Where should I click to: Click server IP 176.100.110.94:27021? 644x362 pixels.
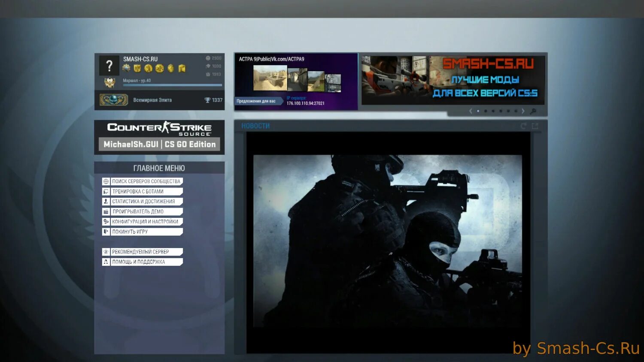(306, 103)
